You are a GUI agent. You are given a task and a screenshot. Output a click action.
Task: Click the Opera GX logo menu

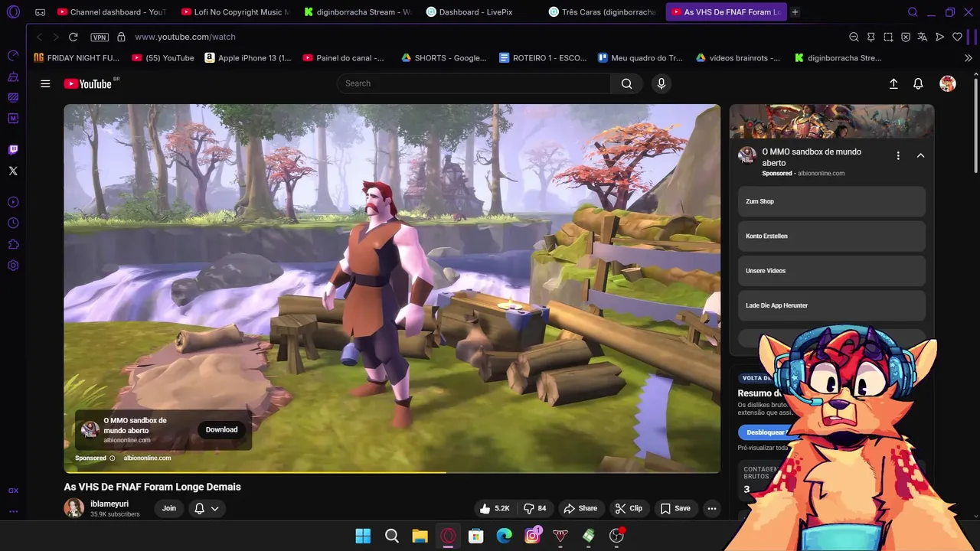pyautogui.click(x=13, y=12)
